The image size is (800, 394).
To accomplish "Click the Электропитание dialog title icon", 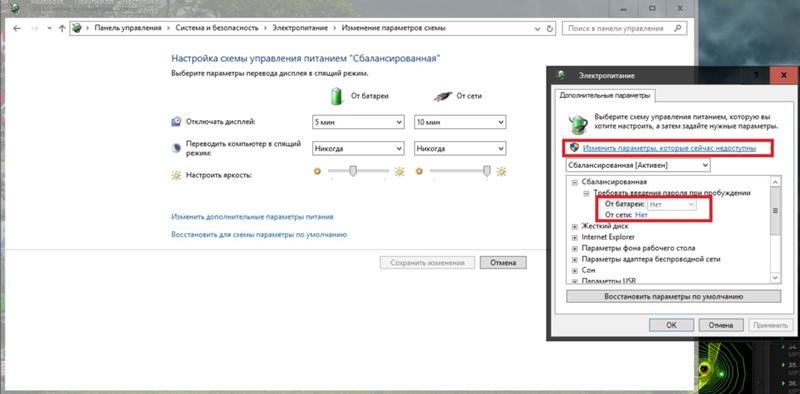I will tap(562, 75).
